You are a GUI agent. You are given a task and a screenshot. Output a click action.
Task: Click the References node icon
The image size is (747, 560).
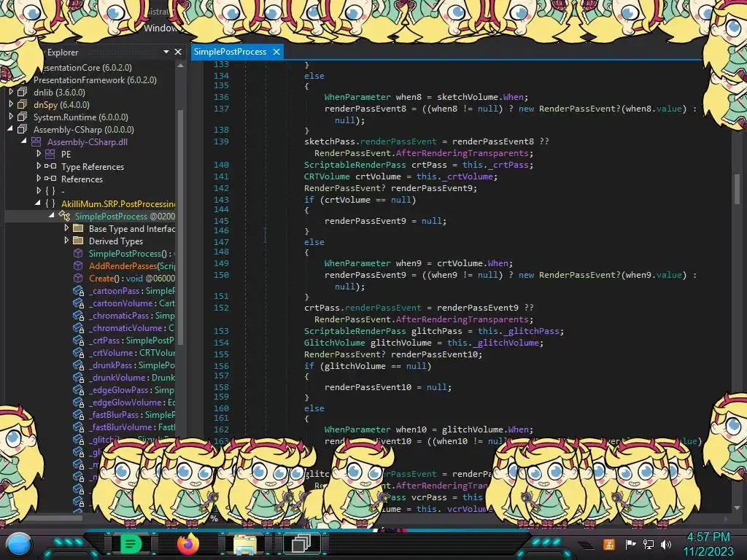pyautogui.click(x=50, y=179)
